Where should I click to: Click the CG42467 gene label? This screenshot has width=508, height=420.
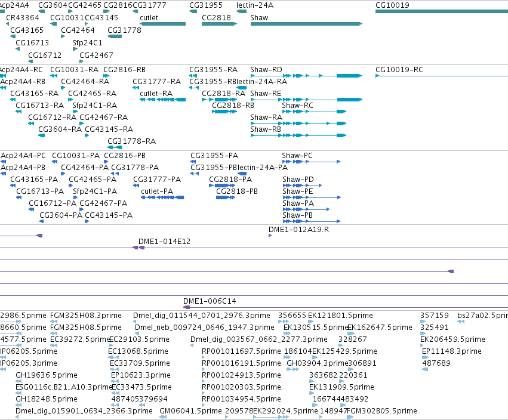coord(96,55)
